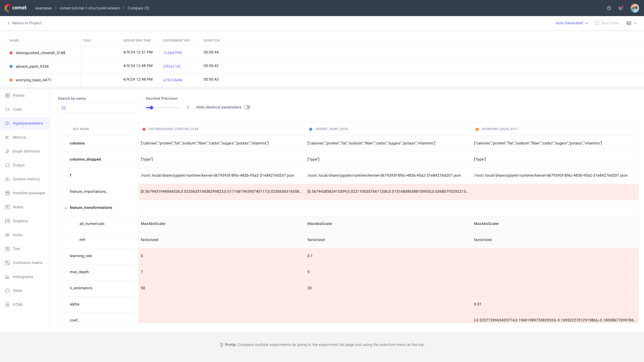Switch to the Metrics tab
This screenshot has width=644, height=362.
pos(19,137)
